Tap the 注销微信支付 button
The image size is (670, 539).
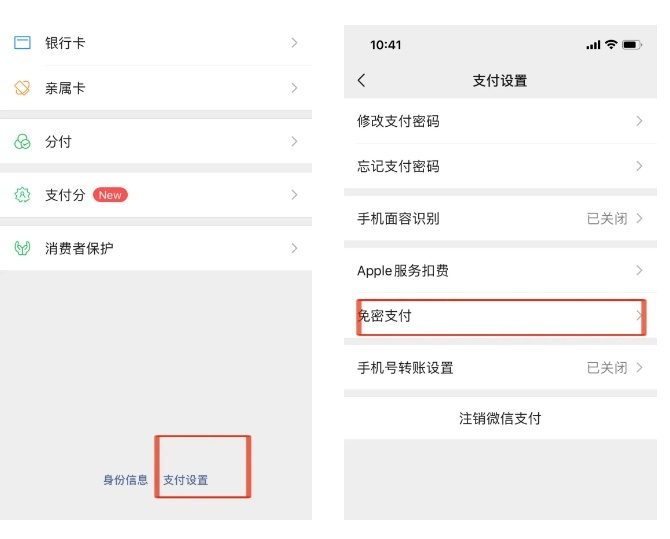tap(500, 418)
